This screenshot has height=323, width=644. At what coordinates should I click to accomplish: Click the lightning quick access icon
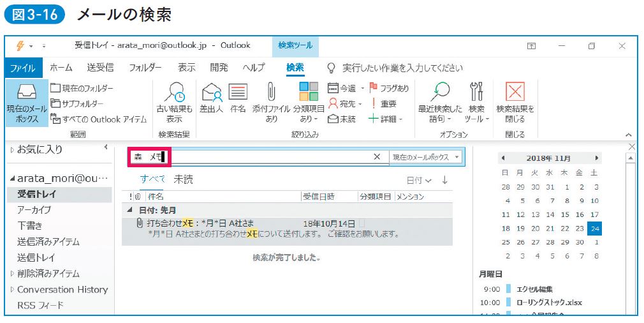click(20, 45)
